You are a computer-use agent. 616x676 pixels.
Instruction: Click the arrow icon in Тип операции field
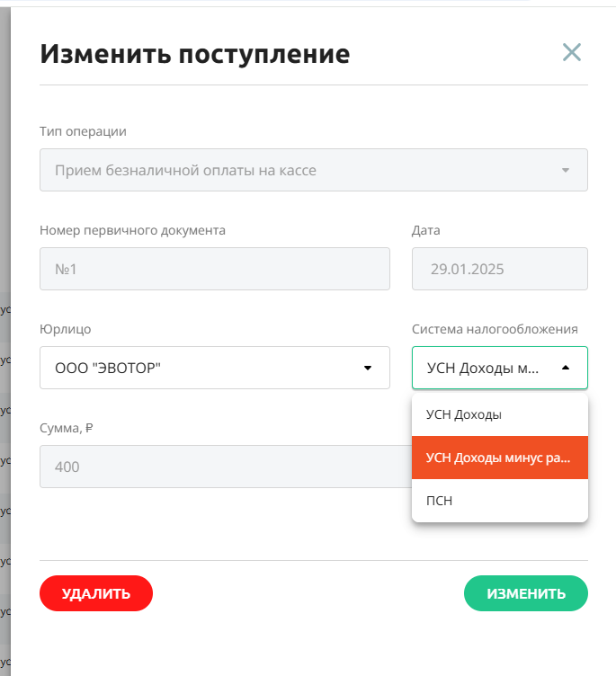pos(566,170)
